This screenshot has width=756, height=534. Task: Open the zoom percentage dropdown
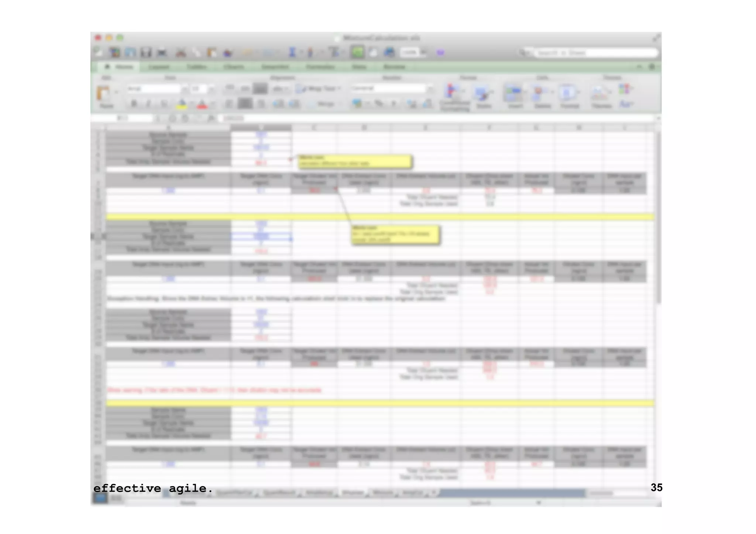pos(423,52)
